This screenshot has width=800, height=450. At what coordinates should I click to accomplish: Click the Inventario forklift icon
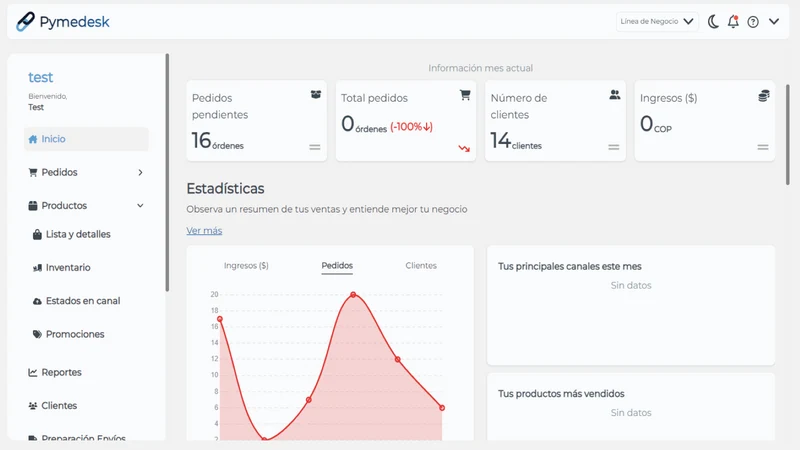pyautogui.click(x=37, y=268)
